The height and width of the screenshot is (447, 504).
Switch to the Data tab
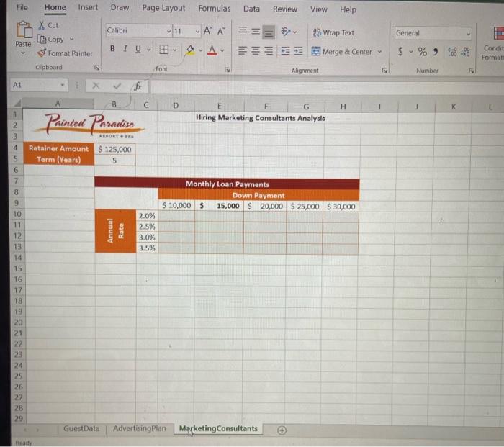pos(251,9)
